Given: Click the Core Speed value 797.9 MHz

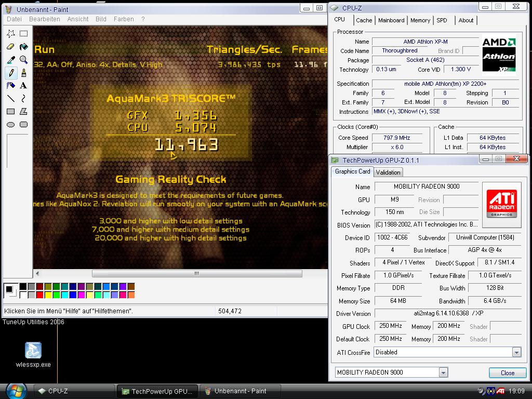Looking at the screenshot, I should [x=396, y=138].
